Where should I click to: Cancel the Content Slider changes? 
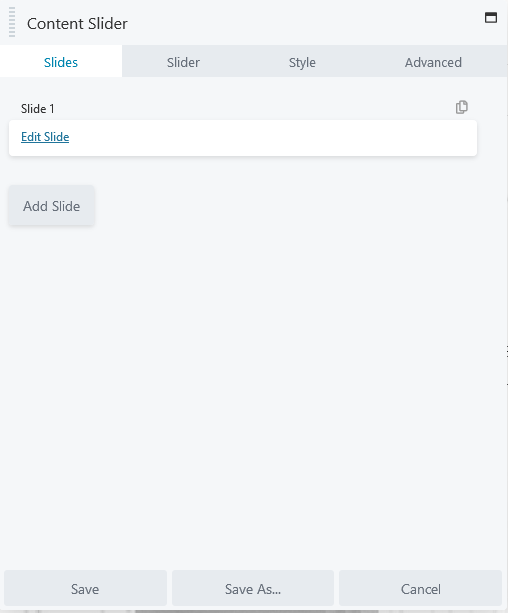tap(420, 589)
